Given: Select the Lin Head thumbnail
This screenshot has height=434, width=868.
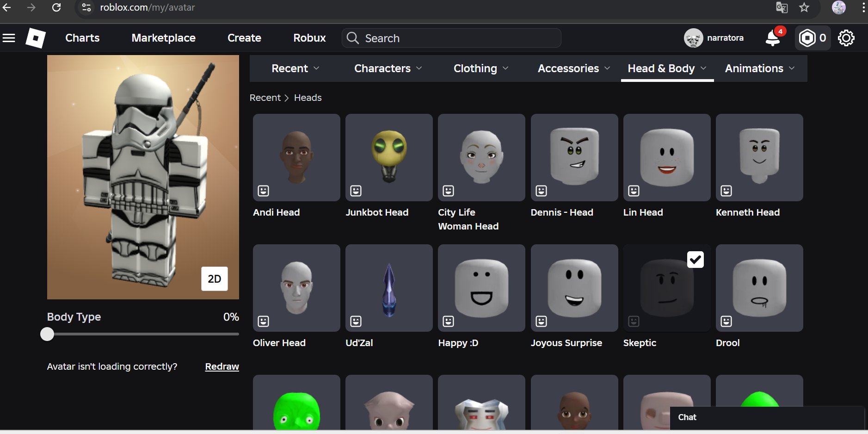Looking at the screenshot, I should coord(667,157).
